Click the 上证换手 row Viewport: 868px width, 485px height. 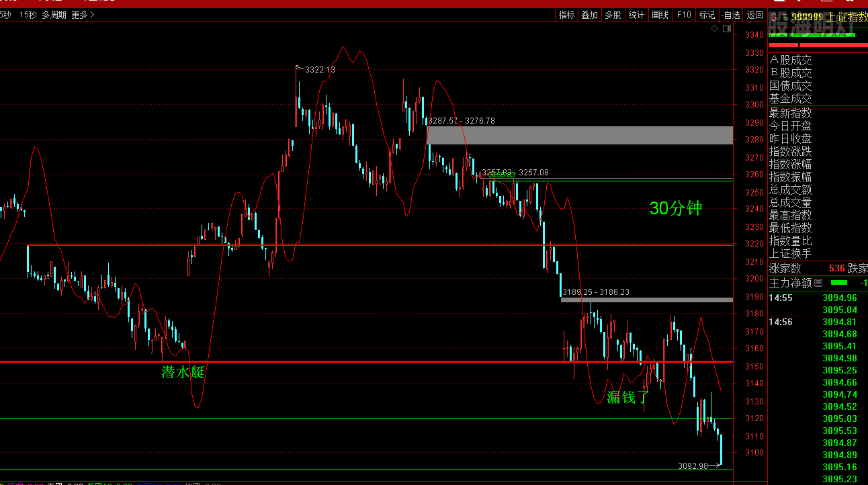[x=791, y=253]
